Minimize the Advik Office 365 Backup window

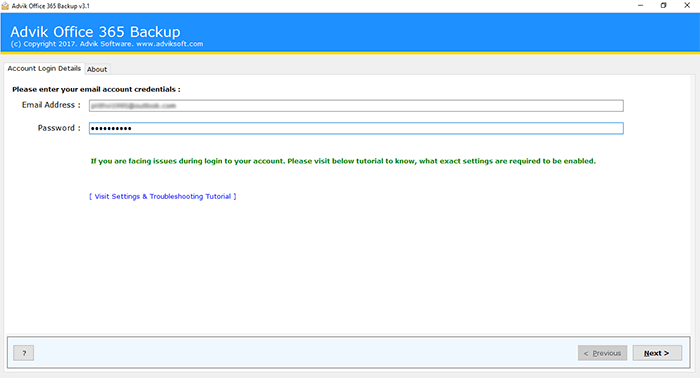[641, 6]
